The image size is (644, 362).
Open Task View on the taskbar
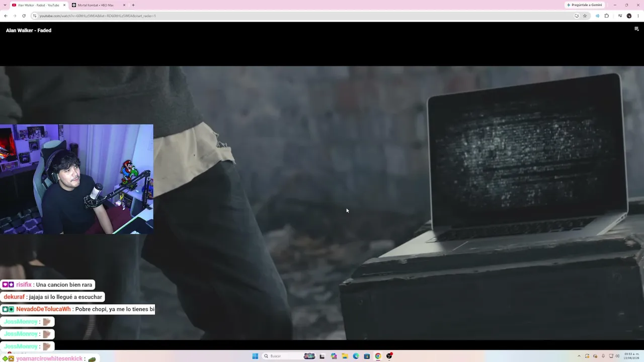(x=321, y=356)
